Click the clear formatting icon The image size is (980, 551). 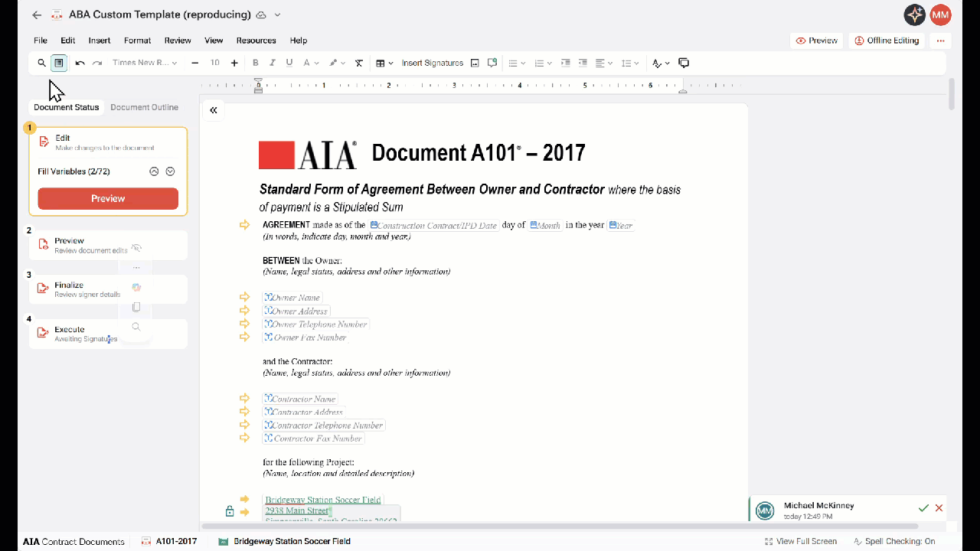tap(358, 63)
